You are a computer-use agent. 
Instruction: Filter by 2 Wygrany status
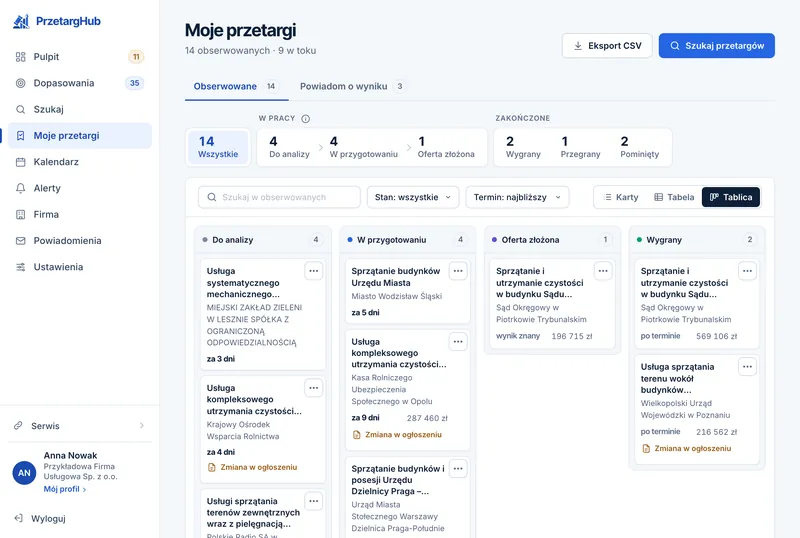(x=523, y=147)
